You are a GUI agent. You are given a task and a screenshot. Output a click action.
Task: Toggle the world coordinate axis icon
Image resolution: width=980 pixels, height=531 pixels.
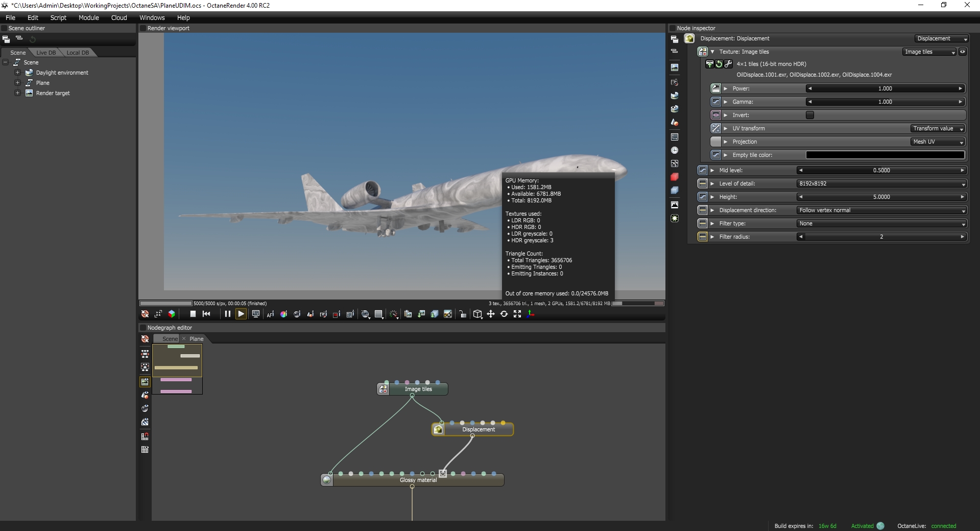tap(531, 314)
